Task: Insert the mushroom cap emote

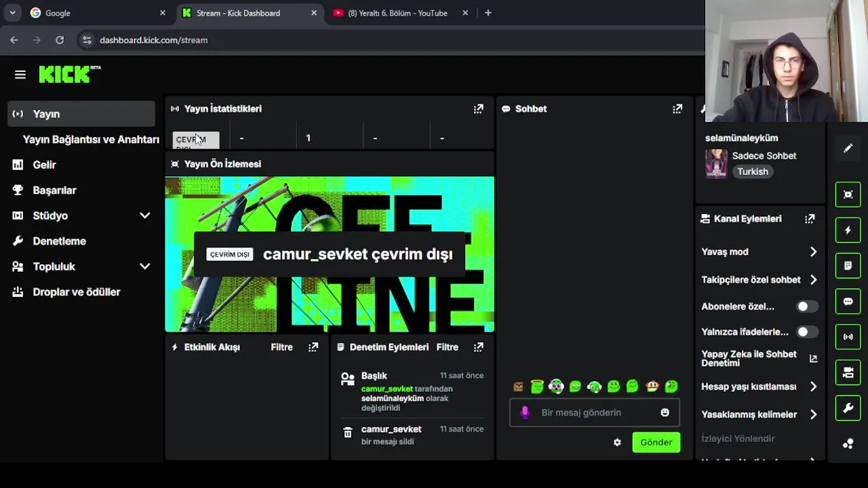Action: coord(652,387)
